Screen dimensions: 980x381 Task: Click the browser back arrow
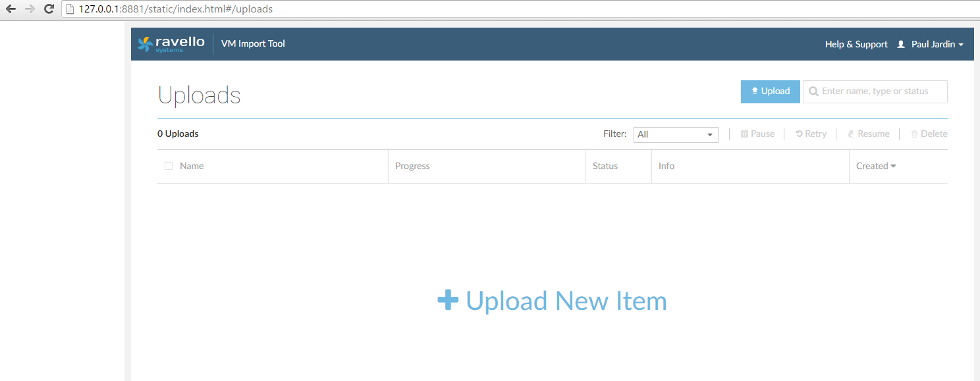tap(11, 9)
